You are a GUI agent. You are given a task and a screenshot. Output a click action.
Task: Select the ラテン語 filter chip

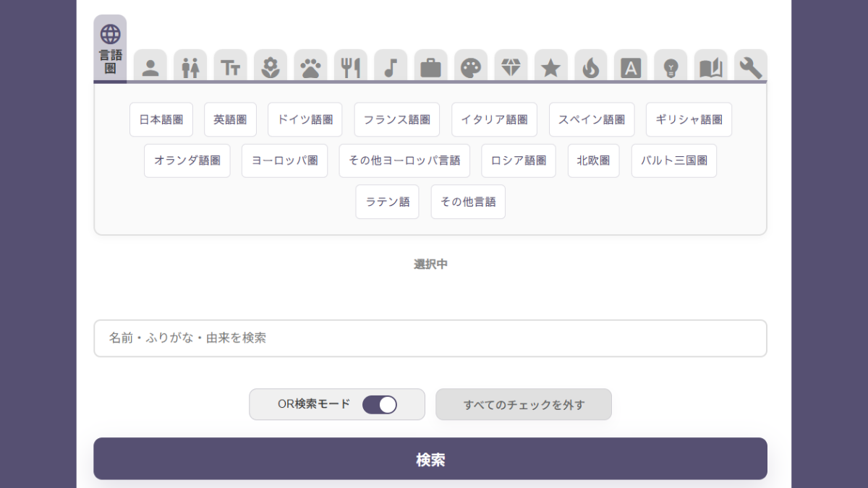pyautogui.click(x=387, y=202)
